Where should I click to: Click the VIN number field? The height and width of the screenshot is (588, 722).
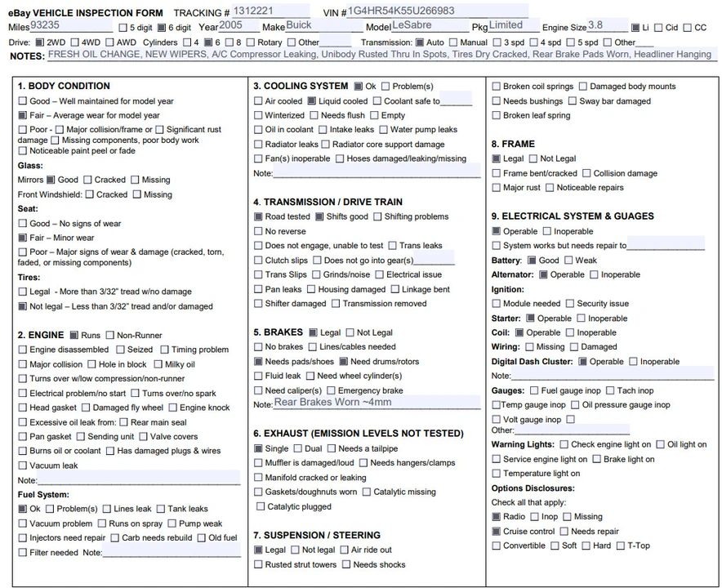[438, 11]
